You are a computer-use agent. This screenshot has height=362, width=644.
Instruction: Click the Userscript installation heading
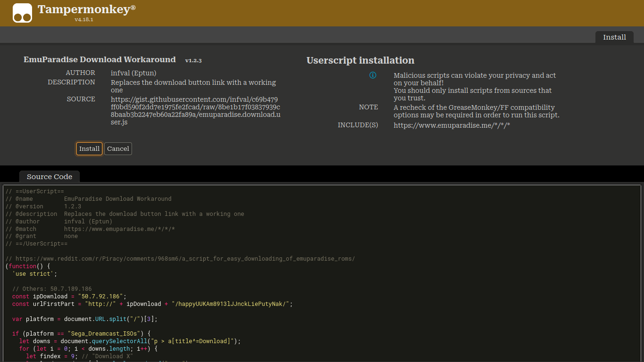pos(360,60)
